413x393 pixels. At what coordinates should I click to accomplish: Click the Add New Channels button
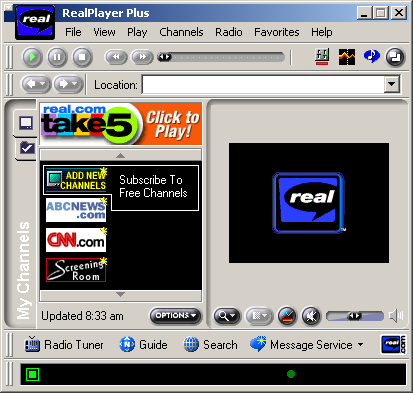coord(77,180)
